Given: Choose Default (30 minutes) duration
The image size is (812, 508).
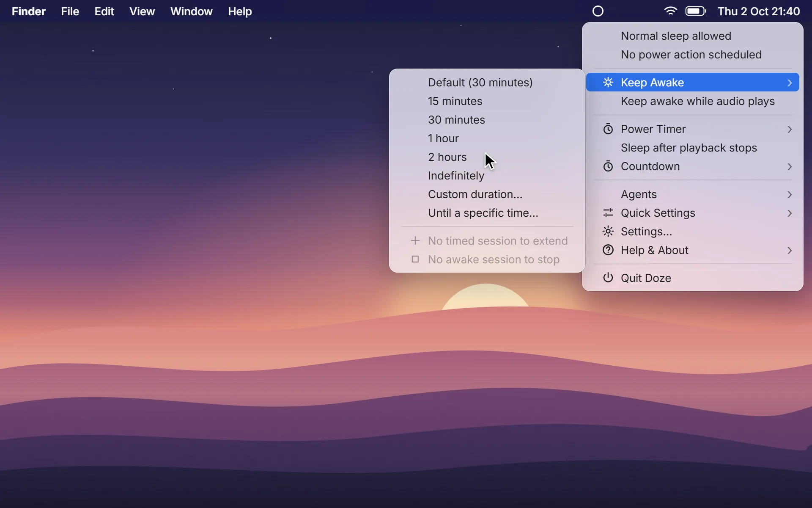Looking at the screenshot, I should [x=487, y=82].
